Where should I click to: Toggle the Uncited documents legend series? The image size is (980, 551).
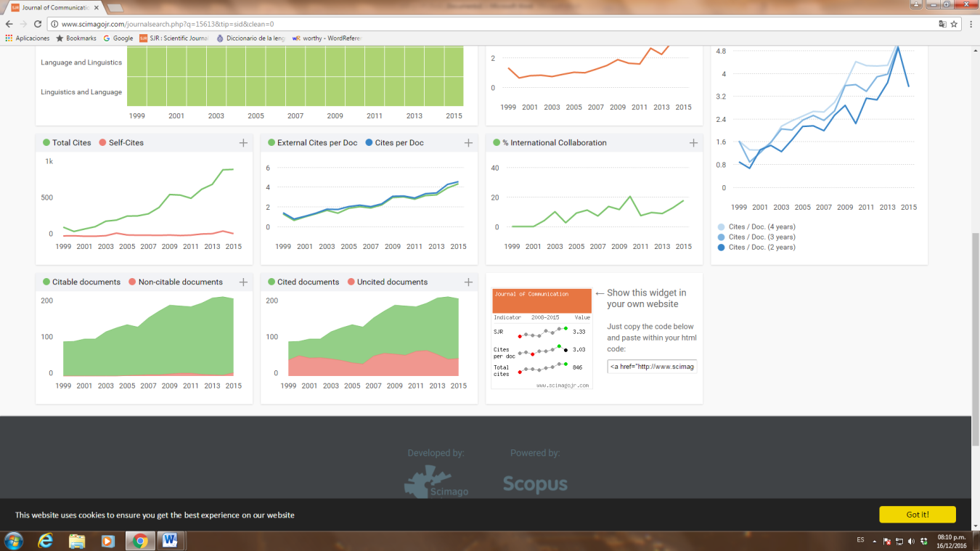tap(387, 282)
